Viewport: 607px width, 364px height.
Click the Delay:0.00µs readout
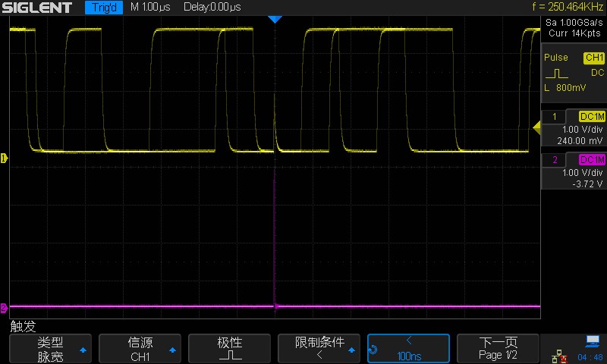(x=212, y=7)
